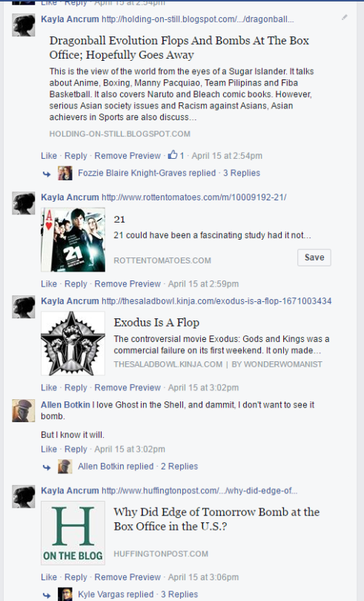Open Kayla Ancrum's avatar beside Dragonball link

click(24, 25)
